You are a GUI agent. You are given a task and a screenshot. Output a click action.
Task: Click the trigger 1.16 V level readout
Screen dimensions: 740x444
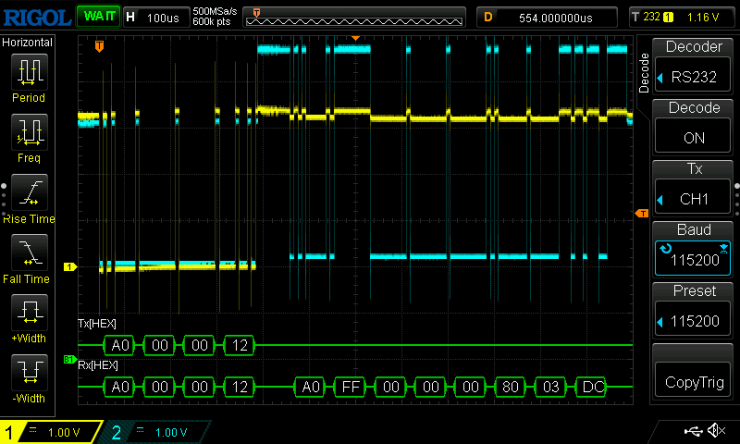click(x=702, y=17)
